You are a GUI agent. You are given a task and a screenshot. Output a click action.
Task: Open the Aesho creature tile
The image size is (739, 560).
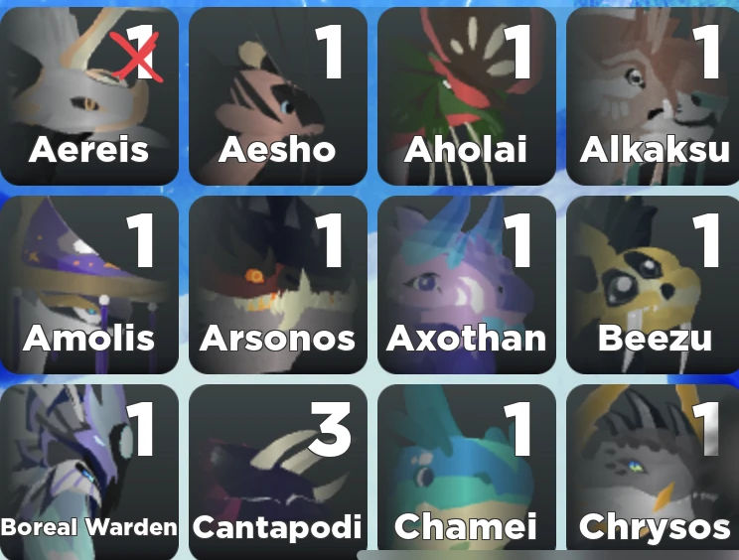click(x=277, y=96)
